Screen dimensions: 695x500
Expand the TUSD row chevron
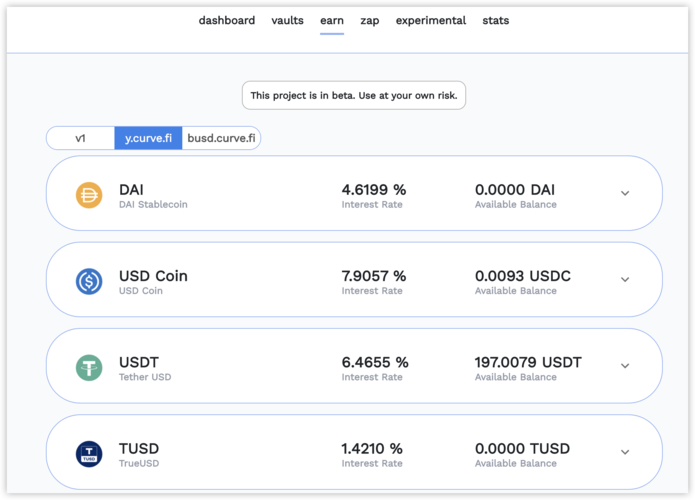pyautogui.click(x=625, y=453)
